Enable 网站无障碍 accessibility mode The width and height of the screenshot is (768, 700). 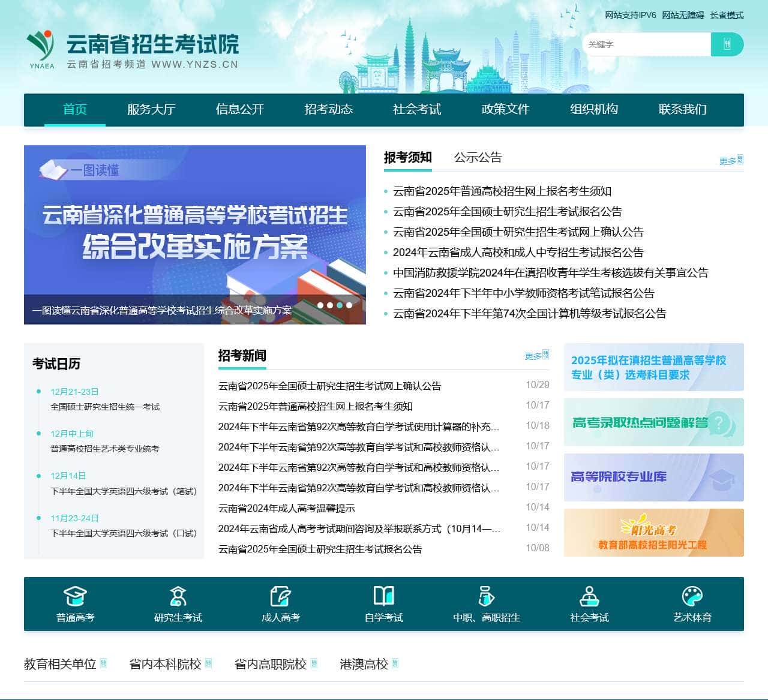pyautogui.click(x=683, y=15)
